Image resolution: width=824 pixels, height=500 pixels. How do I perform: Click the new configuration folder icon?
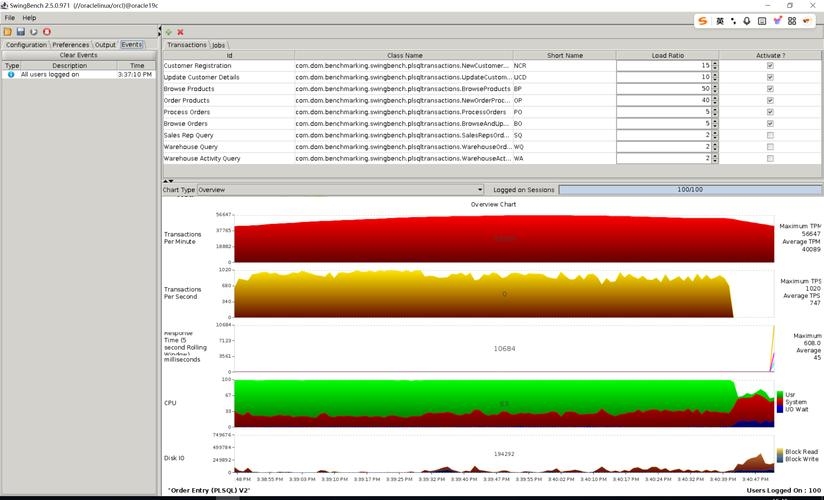8,32
